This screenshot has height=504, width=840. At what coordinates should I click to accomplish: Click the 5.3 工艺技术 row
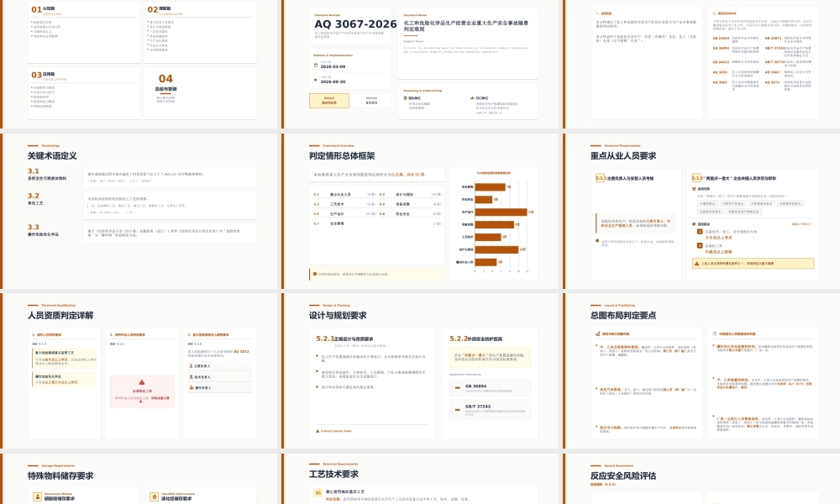(344, 204)
